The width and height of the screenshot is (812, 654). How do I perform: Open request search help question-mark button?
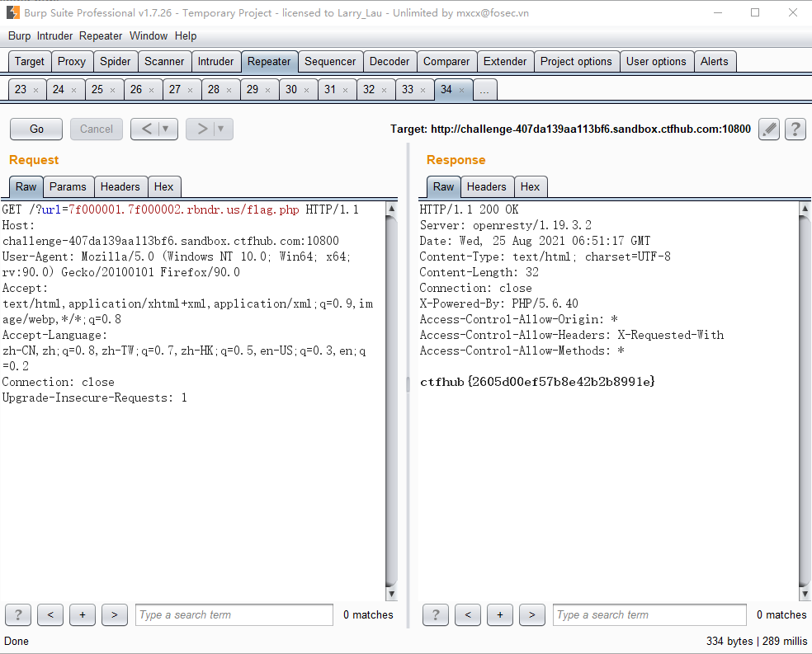[x=18, y=614]
